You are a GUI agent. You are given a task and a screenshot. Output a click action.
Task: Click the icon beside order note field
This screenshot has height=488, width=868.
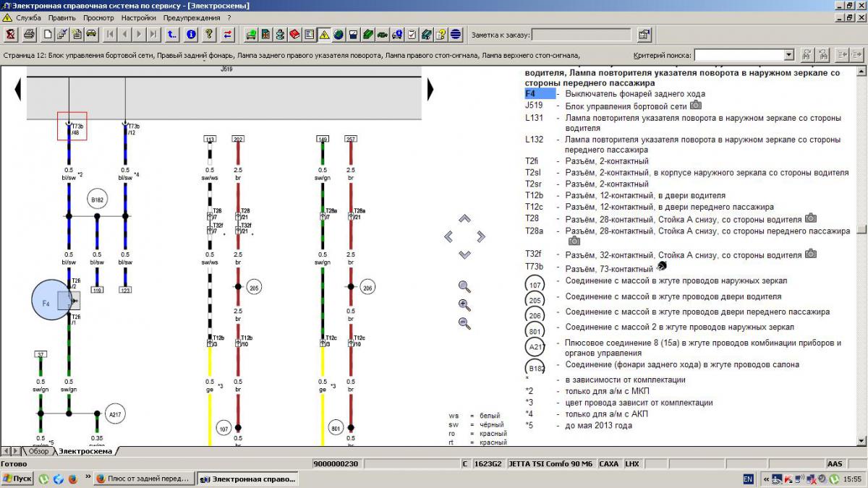coord(644,34)
